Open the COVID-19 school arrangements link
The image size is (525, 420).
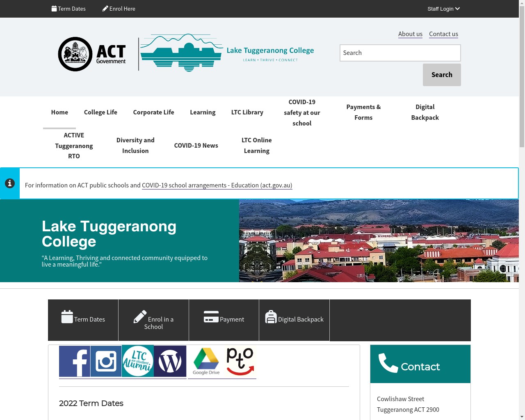[x=217, y=185]
